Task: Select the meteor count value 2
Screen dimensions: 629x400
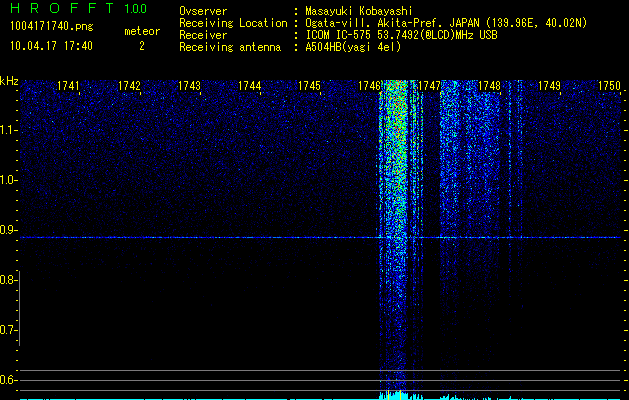Action: 142,46
